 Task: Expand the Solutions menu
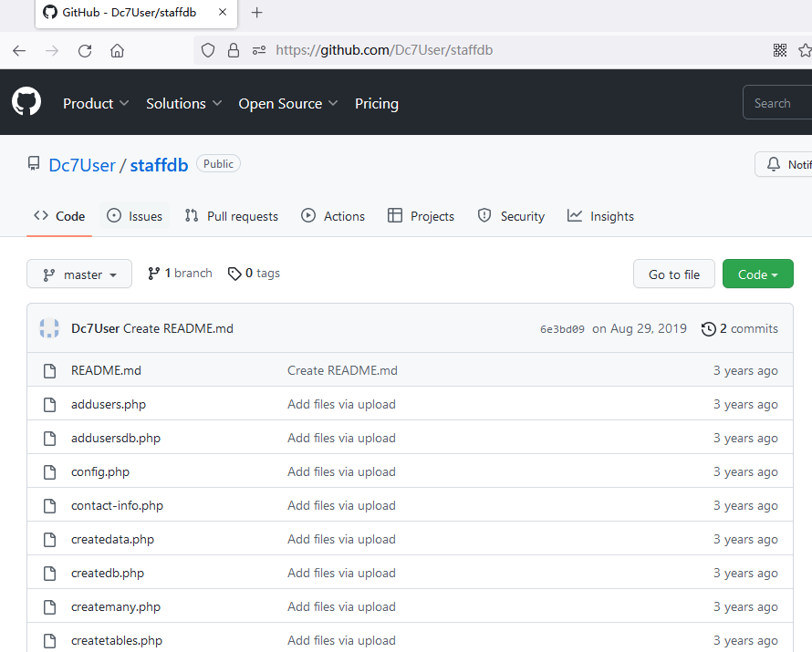point(183,103)
